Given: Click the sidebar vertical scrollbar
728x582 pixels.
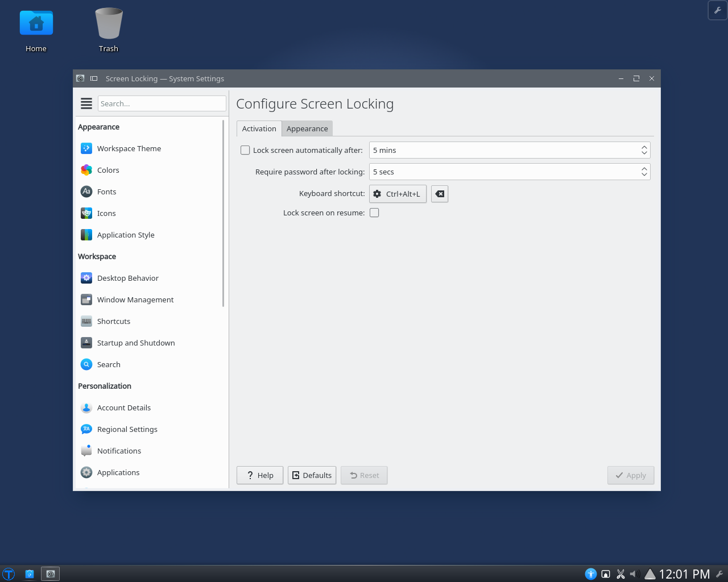Looking at the screenshot, I should [x=224, y=213].
